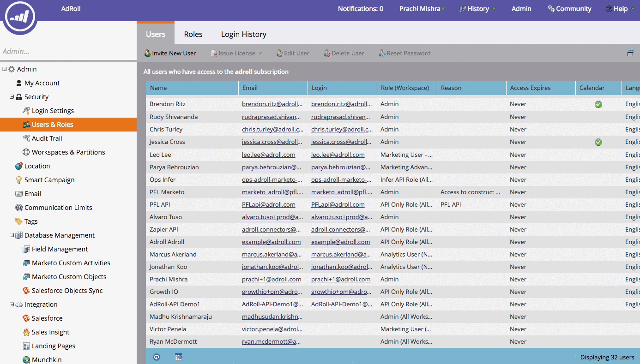Click the export icon below the users grid
The height and width of the screenshot is (364, 640).
pos(179,357)
